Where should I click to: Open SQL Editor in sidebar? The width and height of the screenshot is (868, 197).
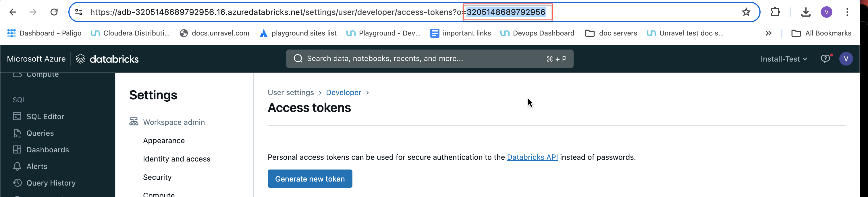click(x=45, y=116)
